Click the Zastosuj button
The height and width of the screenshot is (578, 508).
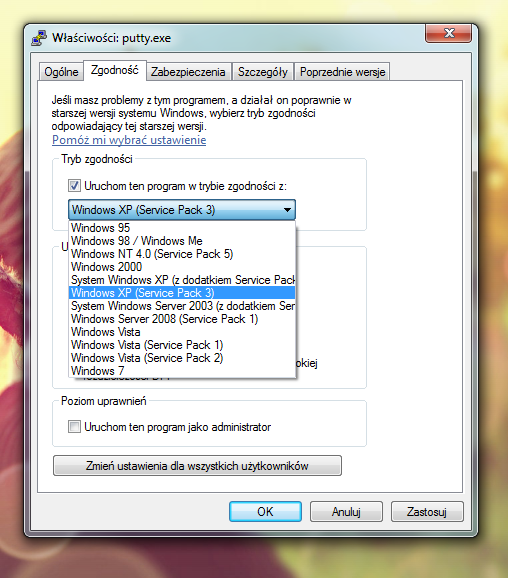coord(427,512)
